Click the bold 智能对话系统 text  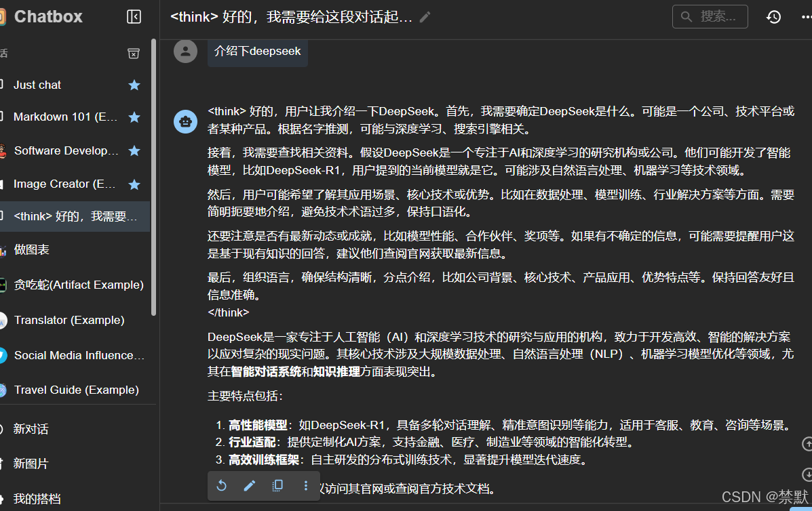click(266, 372)
